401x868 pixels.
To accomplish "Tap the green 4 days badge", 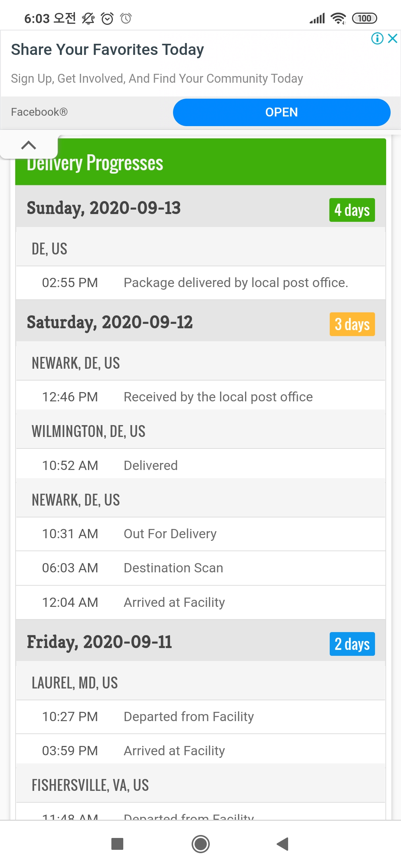I will coord(352,210).
